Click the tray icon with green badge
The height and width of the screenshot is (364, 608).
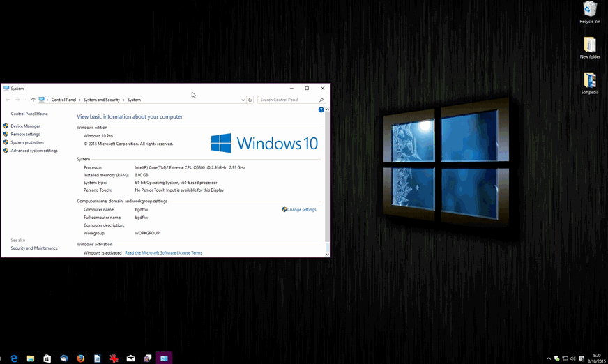[556, 358]
